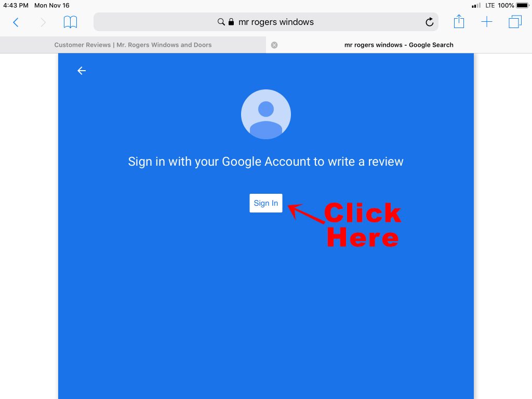532x399 pixels.
Task: Open the Bookmarks book icon
Action: (70, 22)
